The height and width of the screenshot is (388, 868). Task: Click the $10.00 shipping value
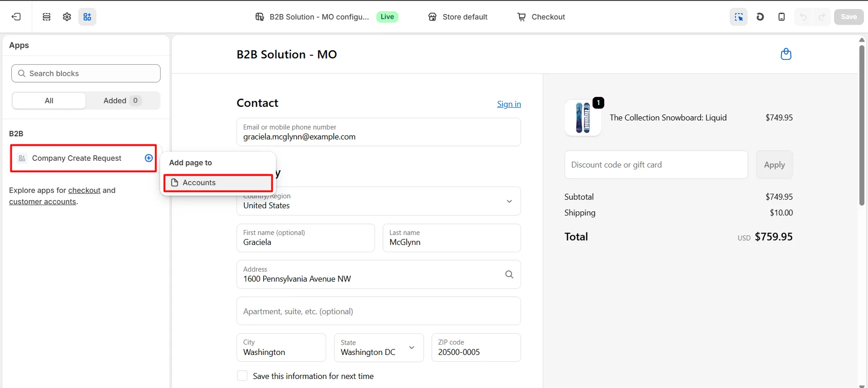point(781,213)
